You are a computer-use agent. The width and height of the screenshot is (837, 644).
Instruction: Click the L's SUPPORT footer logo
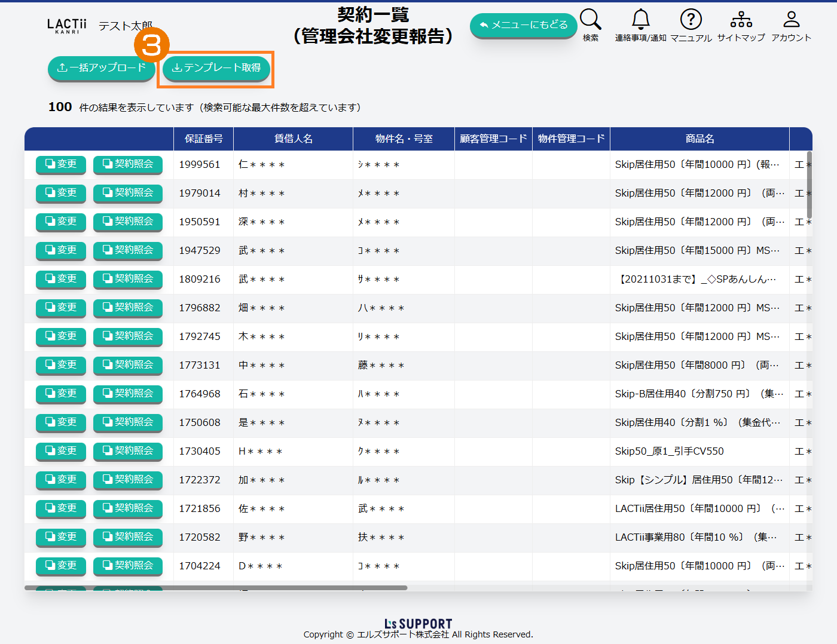[x=418, y=624]
